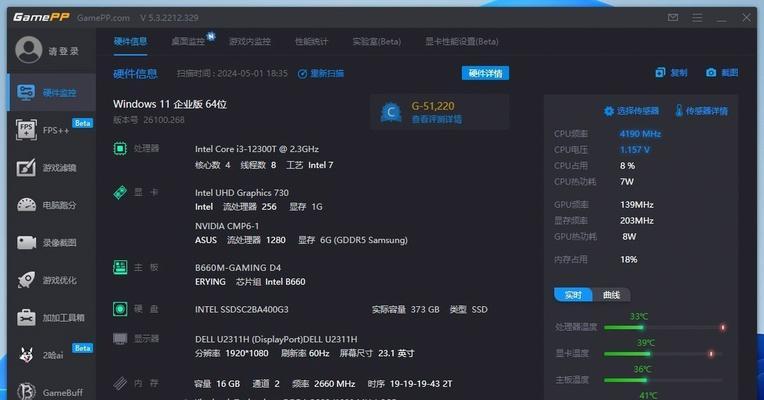Click the 18% memory usage value
The height and width of the screenshot is (400, 764).
point(629,260)
